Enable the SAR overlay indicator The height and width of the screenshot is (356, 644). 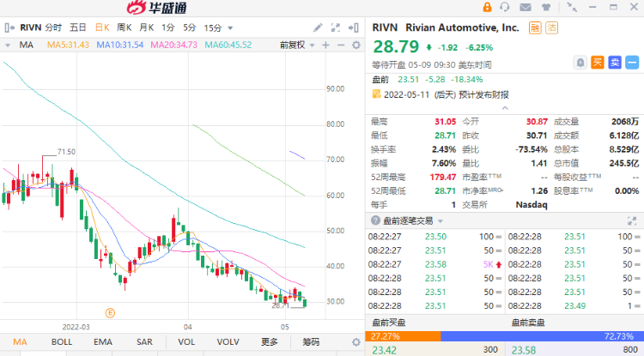click(144, 342)
